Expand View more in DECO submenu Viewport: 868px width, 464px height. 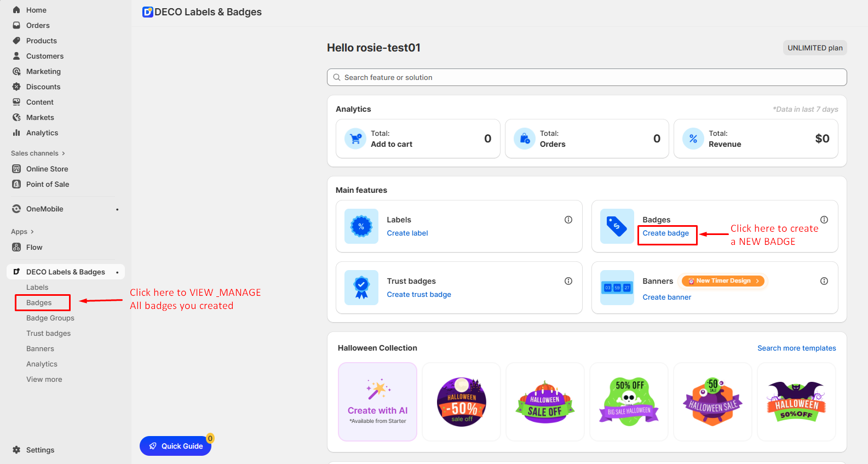click(44, 379)
